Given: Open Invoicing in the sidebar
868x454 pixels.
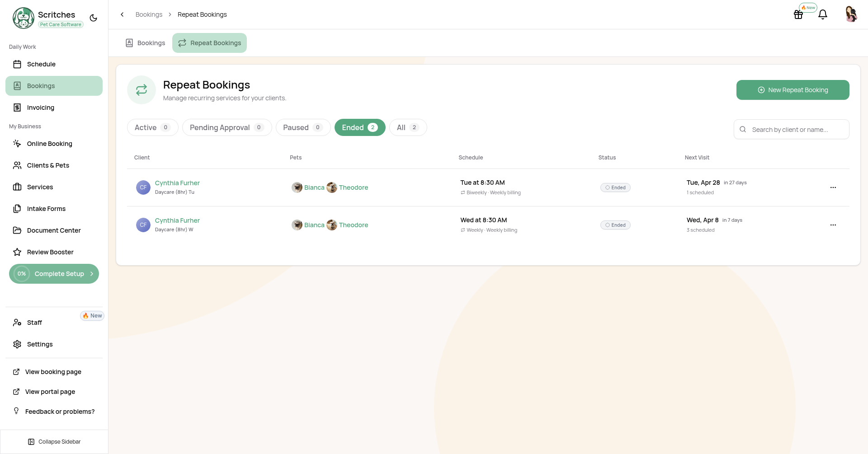Looking at the screenshot, I should click(41, 108).
